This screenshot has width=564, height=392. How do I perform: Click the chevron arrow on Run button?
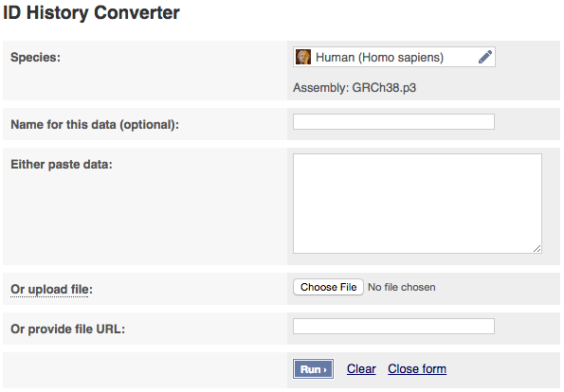coord(325,369)
